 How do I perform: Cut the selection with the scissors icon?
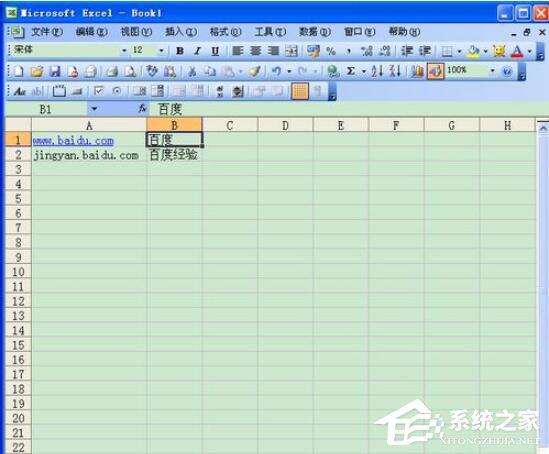pyautogui.click(x=192, y=71)
